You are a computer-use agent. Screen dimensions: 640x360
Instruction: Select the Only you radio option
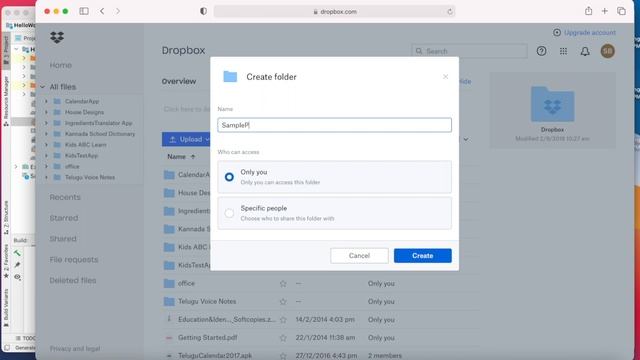[x=229, y=177]
